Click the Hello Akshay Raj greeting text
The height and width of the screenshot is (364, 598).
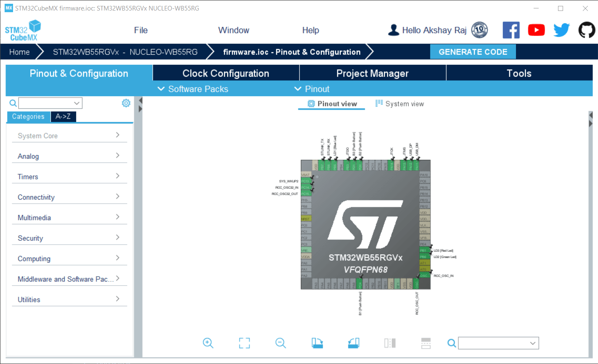coord(434,30)
